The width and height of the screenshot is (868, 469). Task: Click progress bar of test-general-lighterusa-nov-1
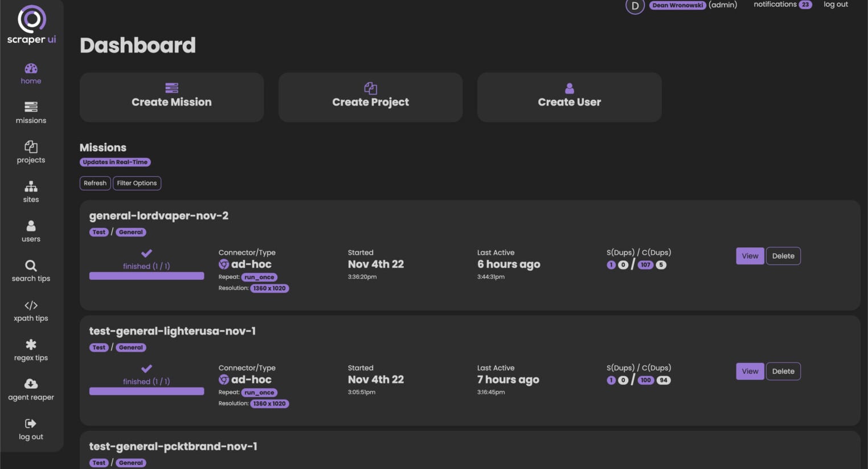[x=147, y=391]
